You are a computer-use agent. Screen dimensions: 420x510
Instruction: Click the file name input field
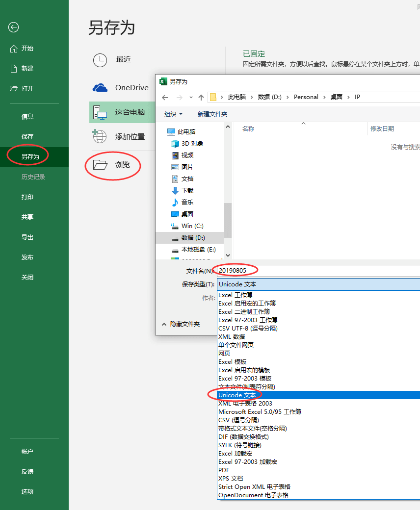tap(318, 271)
